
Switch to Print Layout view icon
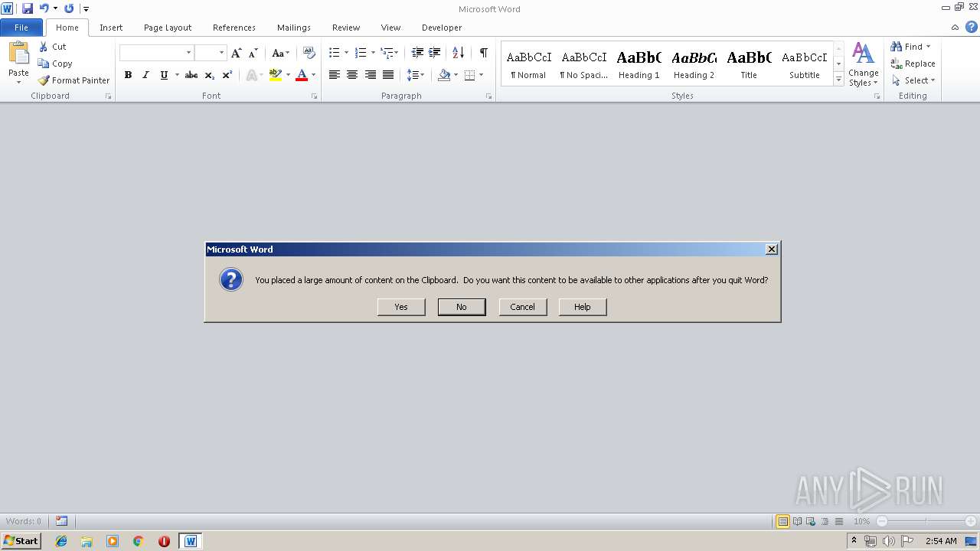point(782,521)
